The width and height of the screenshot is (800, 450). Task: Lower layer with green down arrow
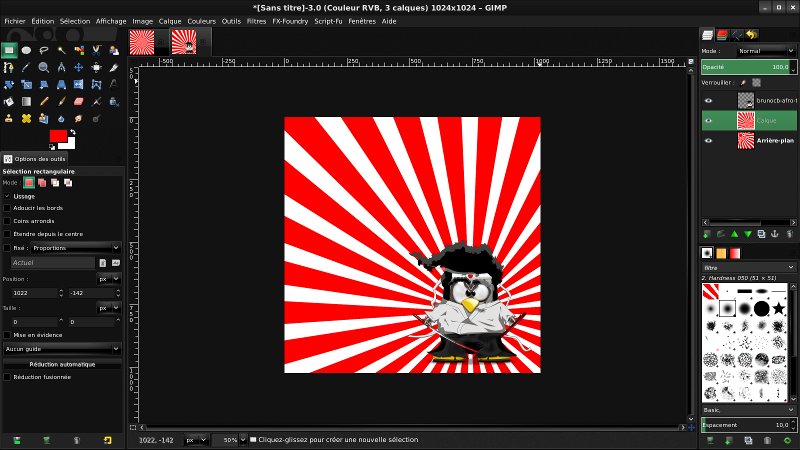pos(747,234)
